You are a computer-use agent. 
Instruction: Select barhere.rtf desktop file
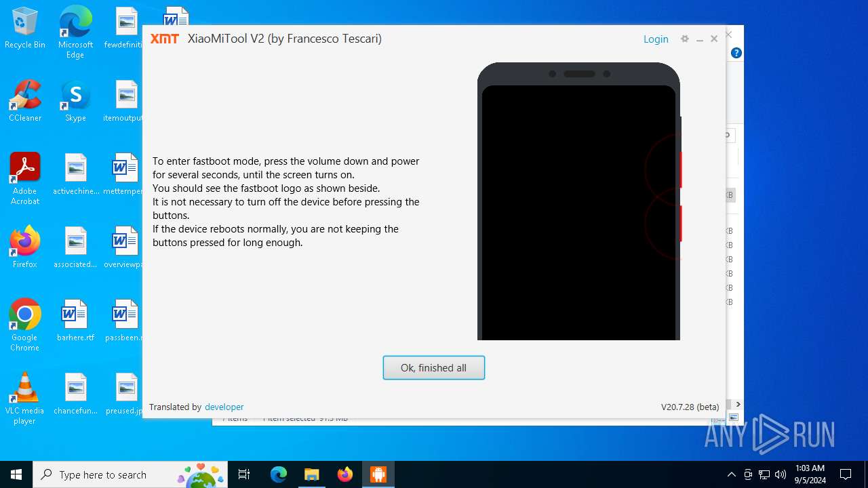(x=75, y=321)
